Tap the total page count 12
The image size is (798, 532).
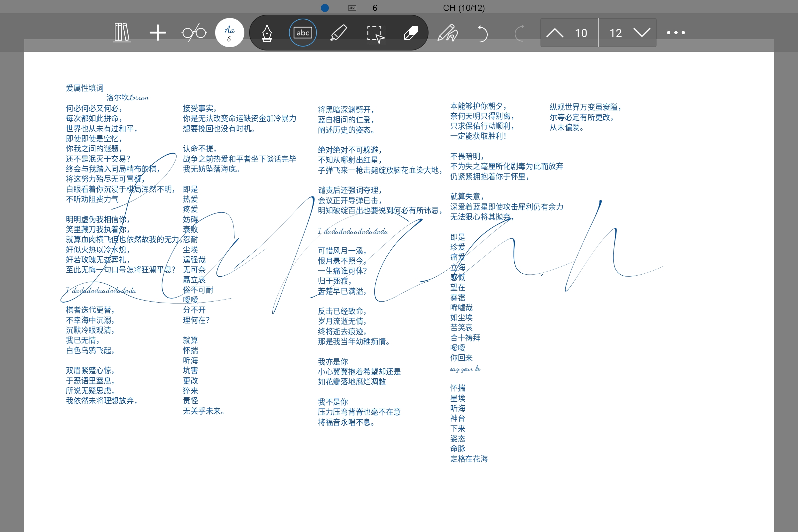pyautogui.click(x=616, y=33)
